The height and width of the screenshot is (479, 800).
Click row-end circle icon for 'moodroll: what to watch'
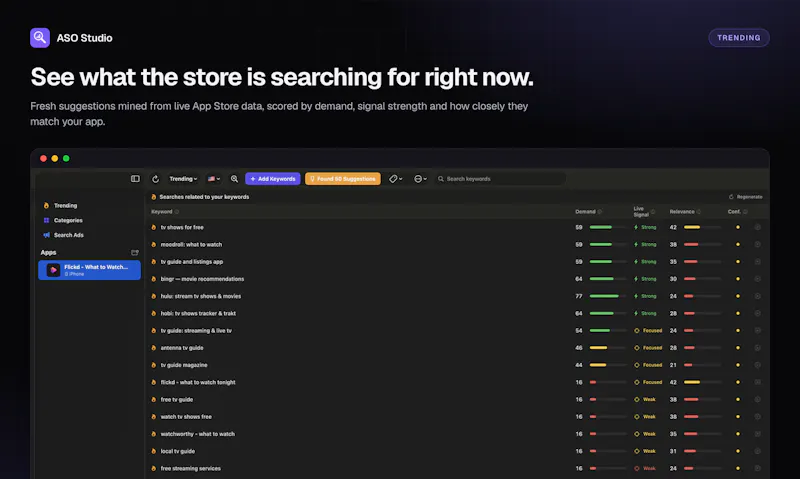click(758, 245)
